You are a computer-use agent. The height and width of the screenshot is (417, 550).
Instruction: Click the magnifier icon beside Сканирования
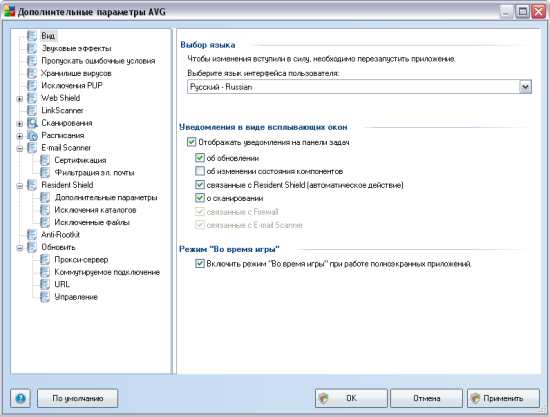[32, 123]
